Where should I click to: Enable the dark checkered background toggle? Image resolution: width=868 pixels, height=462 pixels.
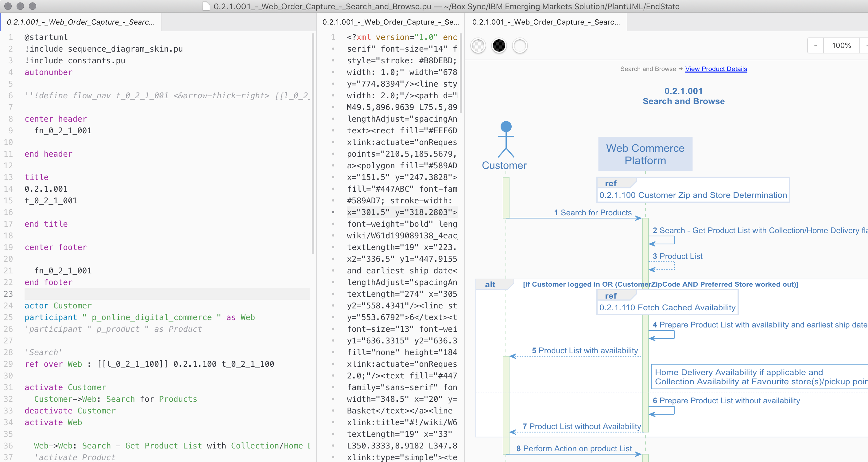point(499,45)
